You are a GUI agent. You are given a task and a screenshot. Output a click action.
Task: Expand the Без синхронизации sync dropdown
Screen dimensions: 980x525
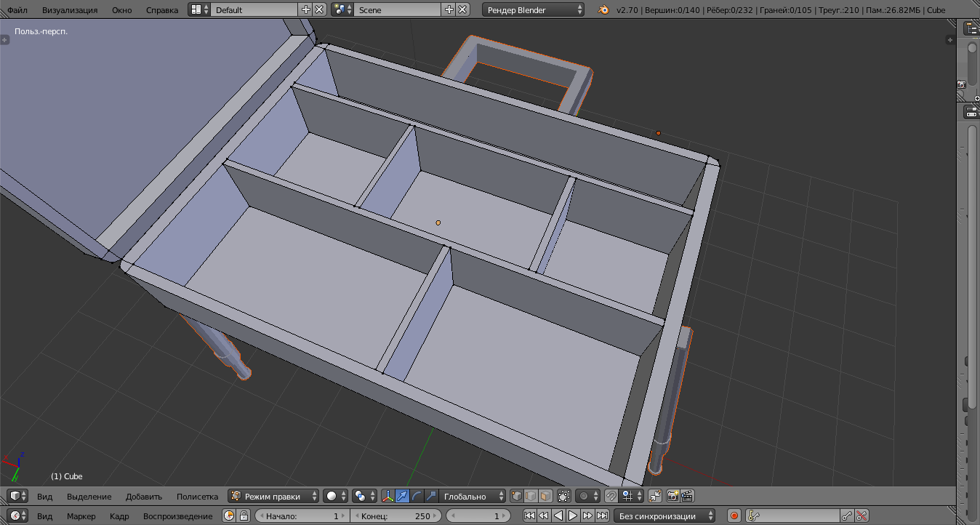click(x=664, y=516)
